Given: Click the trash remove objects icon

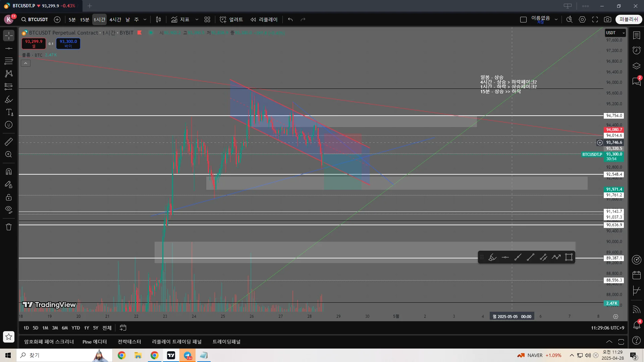Looking at the screenshot, I should 9,227.
